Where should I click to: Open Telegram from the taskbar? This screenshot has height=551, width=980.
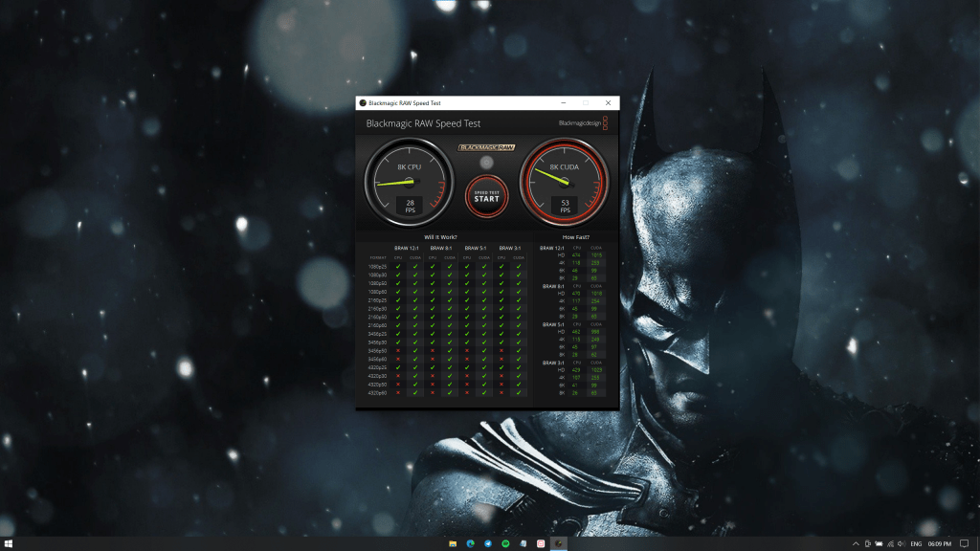click(487, 543)
